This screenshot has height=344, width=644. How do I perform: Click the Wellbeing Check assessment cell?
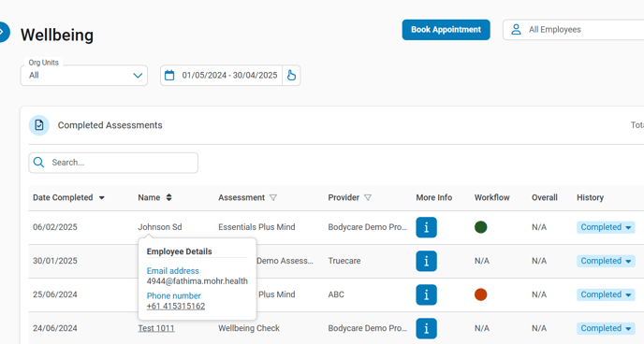tap(249, 328)
